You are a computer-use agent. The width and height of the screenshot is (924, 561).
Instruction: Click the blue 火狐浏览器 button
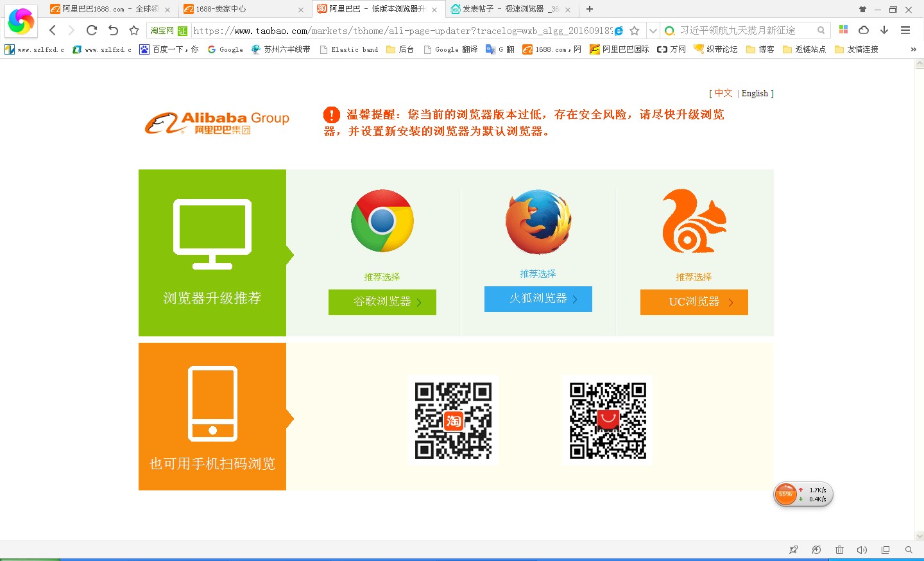click(x=538, y=299)
